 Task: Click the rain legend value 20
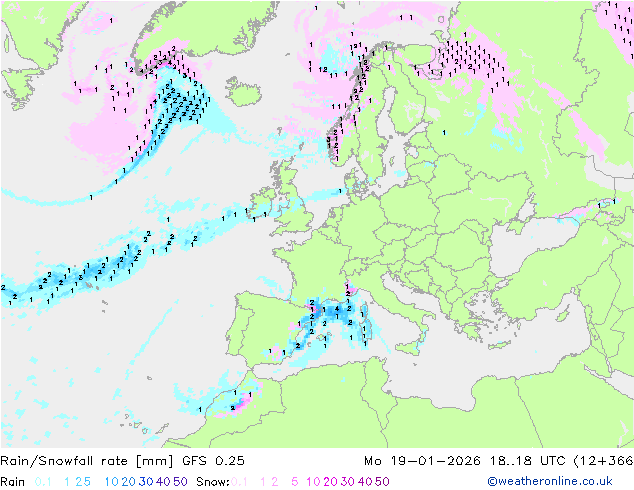(129, 482)
